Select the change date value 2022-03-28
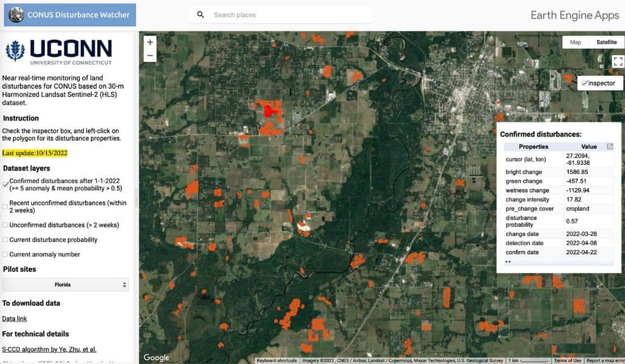Viewport: 625px width, 364px height. (x=581, y=234)
